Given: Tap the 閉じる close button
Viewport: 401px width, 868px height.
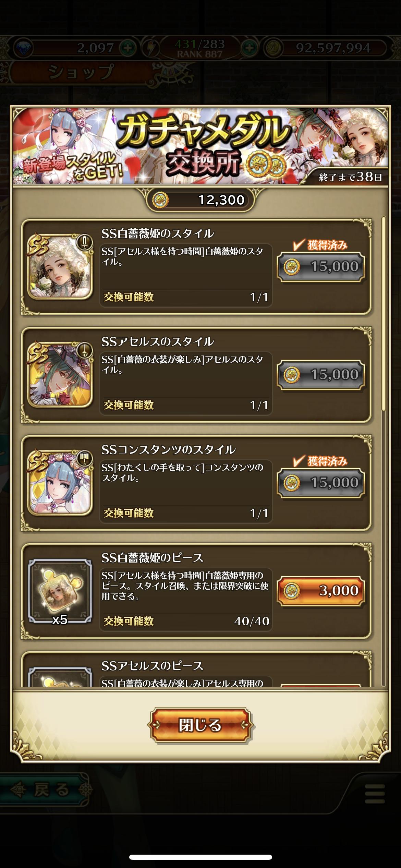Looking at the screenshot, I should (x=200, y=725).
